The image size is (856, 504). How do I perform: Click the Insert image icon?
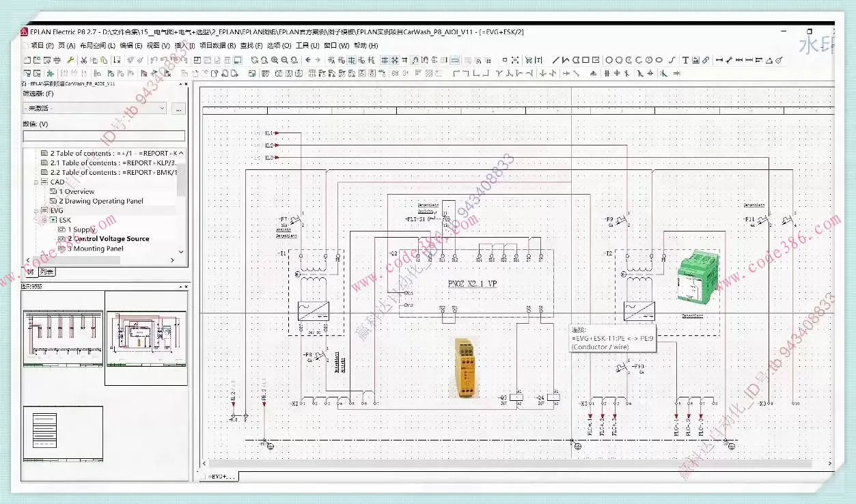click(695, 60)
